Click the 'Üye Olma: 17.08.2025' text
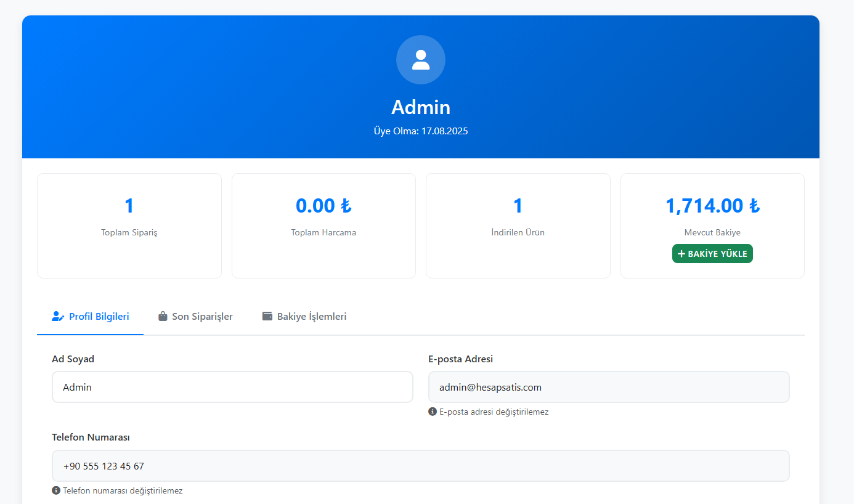This screenshot has width=854, height=504. pos(421,131)
